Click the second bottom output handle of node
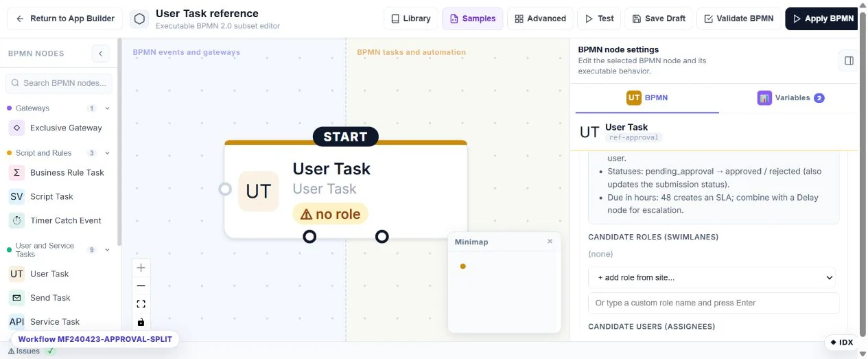Screen dimensions: 868x359 [382, 236]
